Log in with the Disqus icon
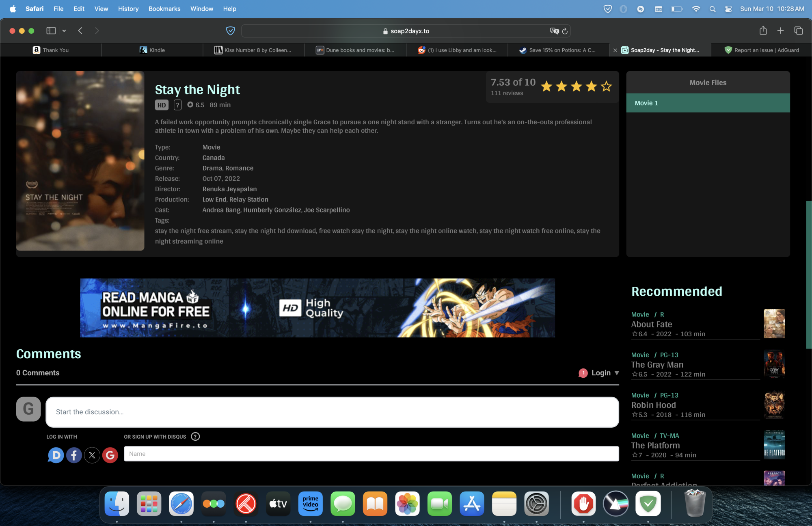The image size is (812, 526). 56,455
